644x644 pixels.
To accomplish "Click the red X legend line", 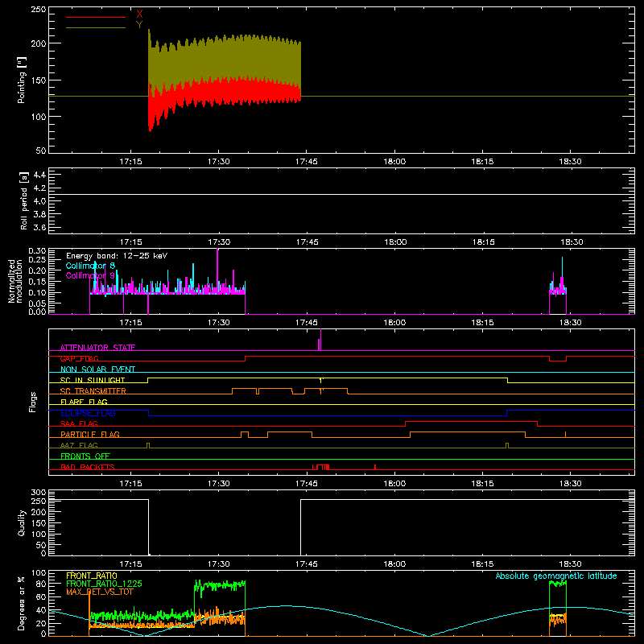I will 96,17.
